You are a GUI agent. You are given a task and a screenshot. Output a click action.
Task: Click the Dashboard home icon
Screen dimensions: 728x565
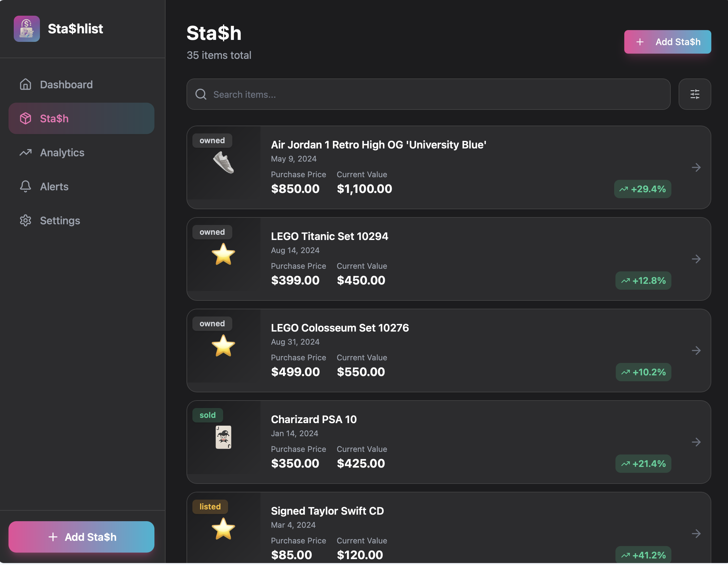point(25,85)
